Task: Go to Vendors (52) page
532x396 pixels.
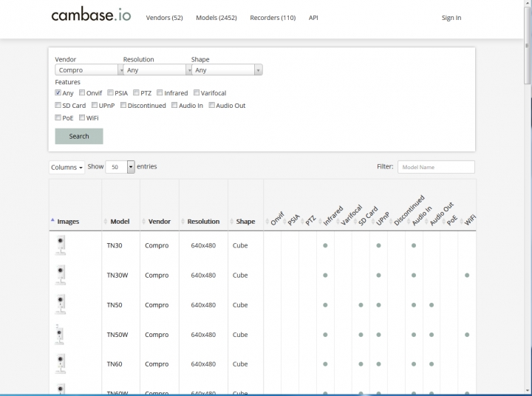Action: click(164, 18)
